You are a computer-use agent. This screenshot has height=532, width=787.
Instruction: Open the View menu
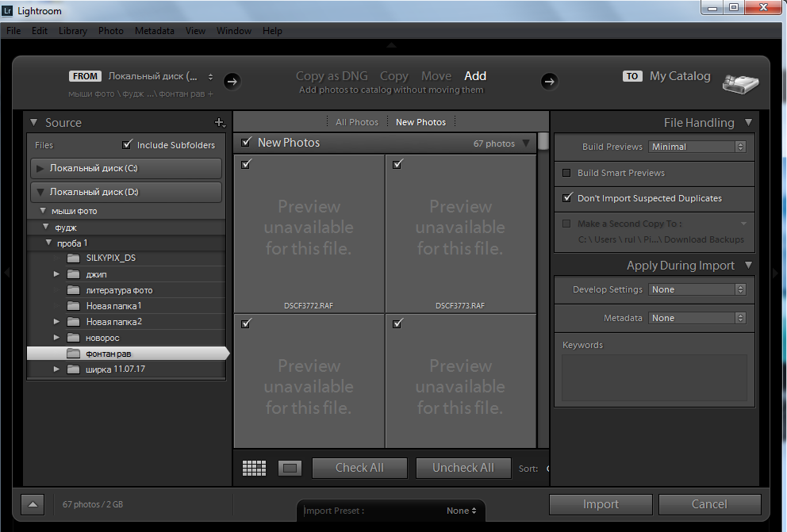point(195,31)
